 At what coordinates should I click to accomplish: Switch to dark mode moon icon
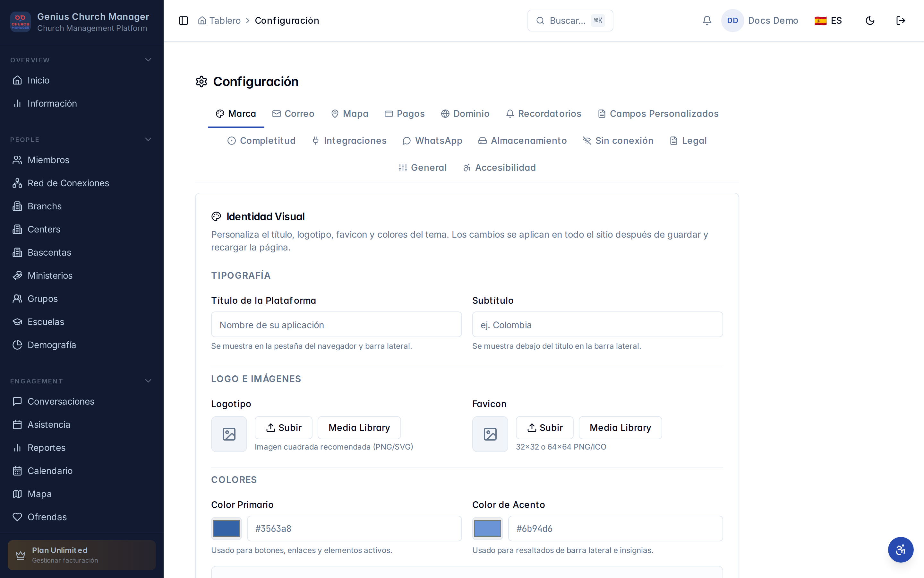tap(870, 21)
